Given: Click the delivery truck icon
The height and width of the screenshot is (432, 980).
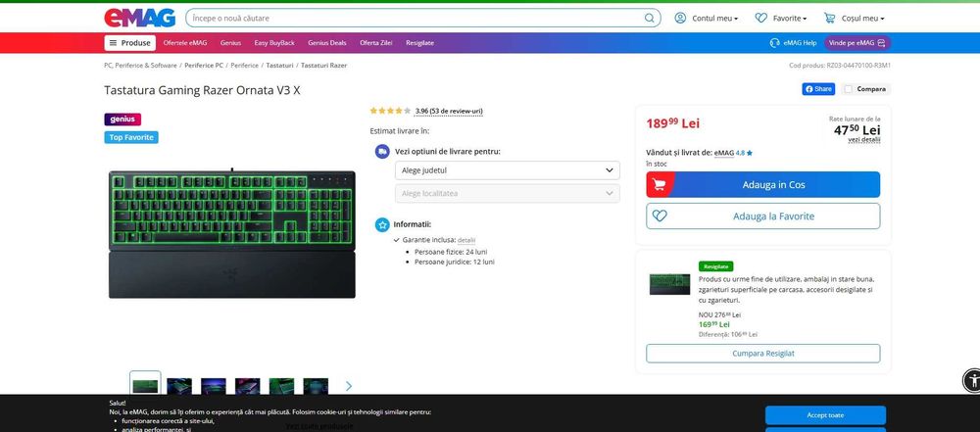Looking at the screenshot, I should click(x=382, y=151).
